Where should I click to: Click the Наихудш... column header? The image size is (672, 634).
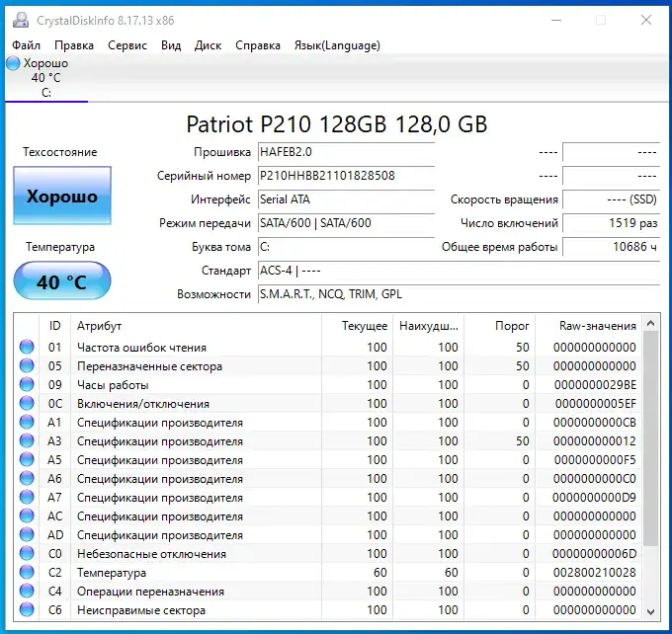(x=429, y=326)
